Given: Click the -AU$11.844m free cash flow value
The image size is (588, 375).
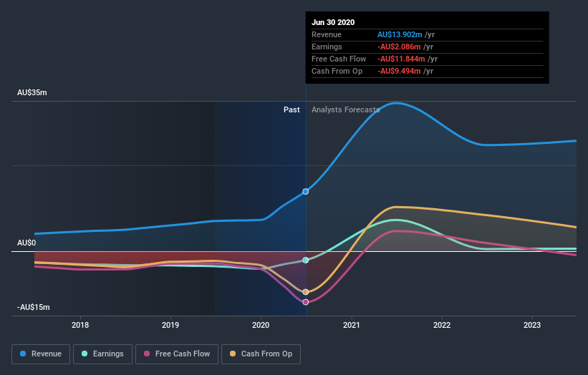Looking at the screenshot, I should pyautogui.click(x=401, y=59).
